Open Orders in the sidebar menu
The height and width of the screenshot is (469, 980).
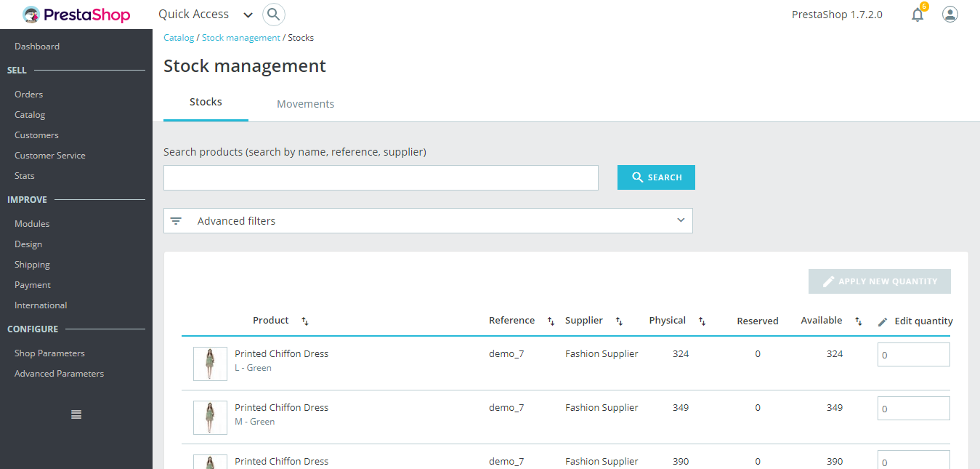[x=29, y=95]
